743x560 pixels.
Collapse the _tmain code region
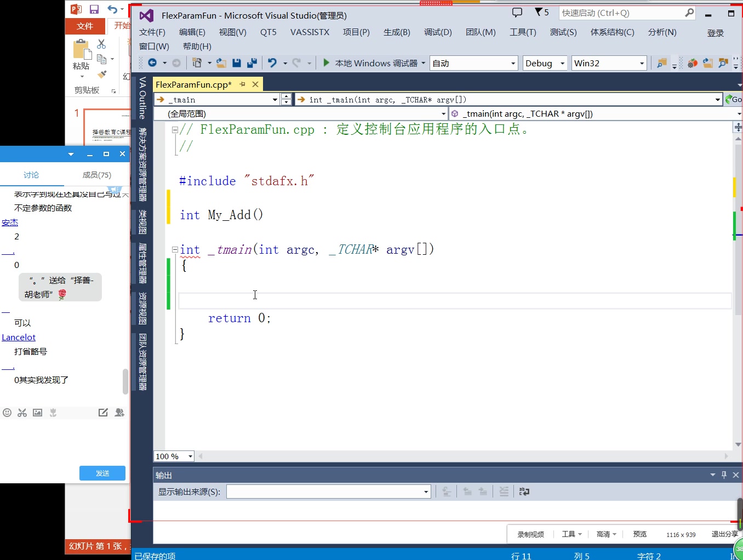(174, 249)
